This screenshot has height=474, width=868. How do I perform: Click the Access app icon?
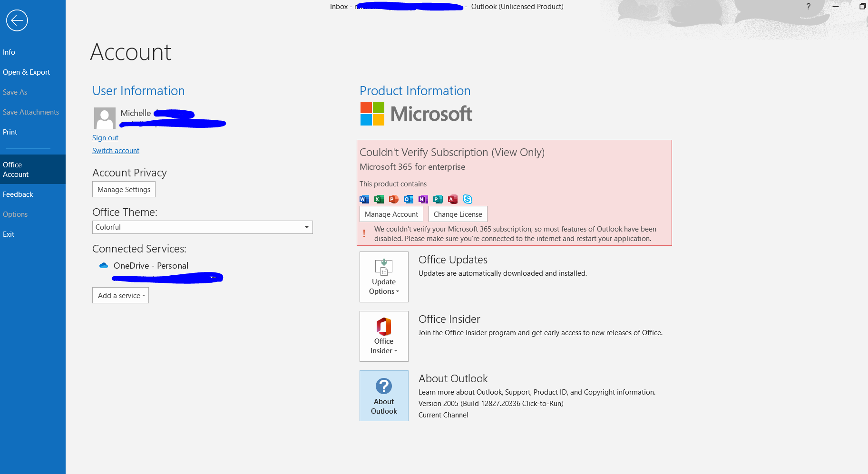[453, 199]
